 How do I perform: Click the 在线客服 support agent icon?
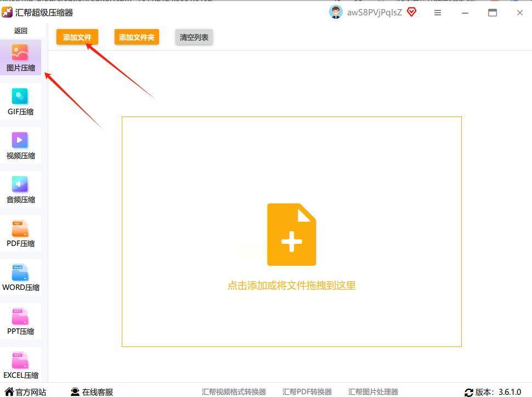coord(75,392)
